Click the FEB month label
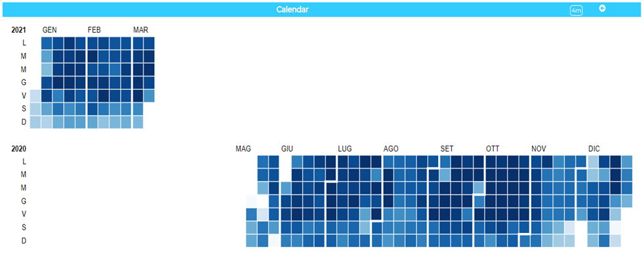 [x=94, y=30]
